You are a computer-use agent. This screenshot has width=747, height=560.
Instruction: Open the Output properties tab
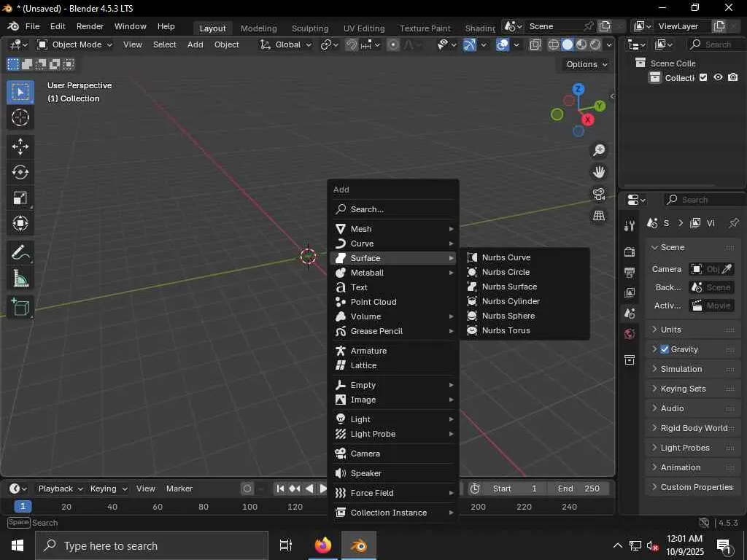[x=630, y=273]
